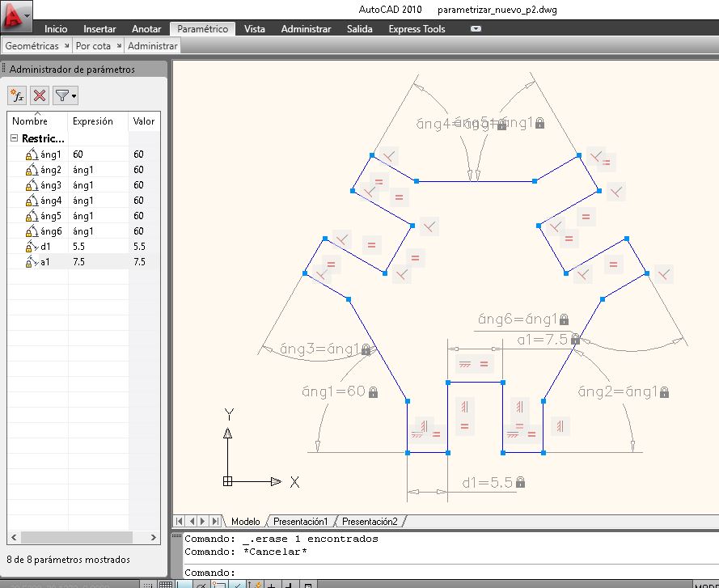
Task: Select the áng5 parameter name
Action: pyautogui.click(x=50, y=216)
